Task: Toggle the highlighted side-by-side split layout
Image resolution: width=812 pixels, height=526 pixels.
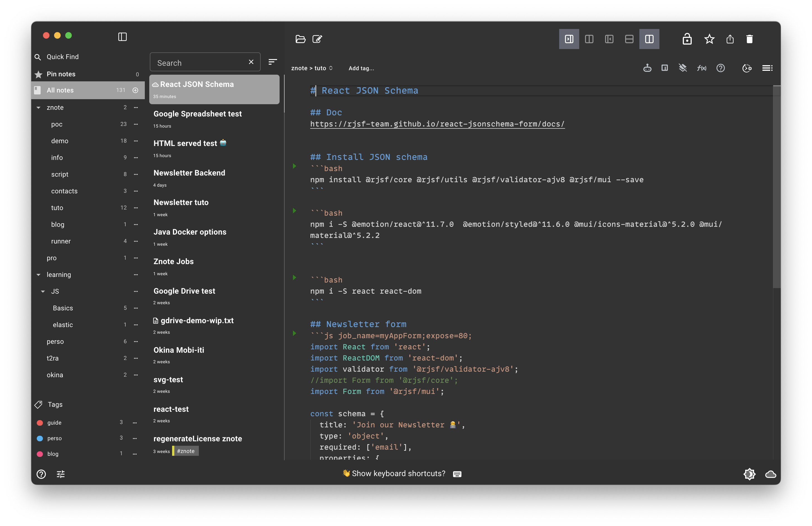Action: point(649,39)
